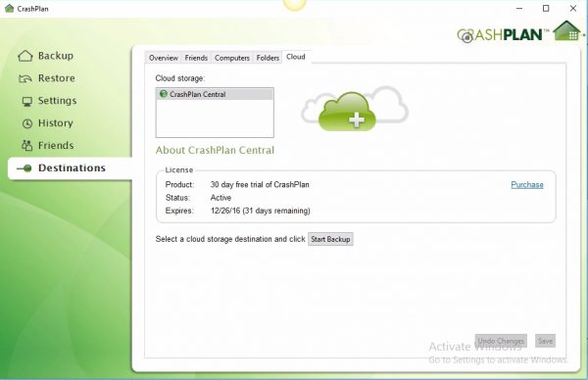The image size is (588, 380).
Task: Click the CrashPlan logo house icon
Action: (x=567, y=30)
